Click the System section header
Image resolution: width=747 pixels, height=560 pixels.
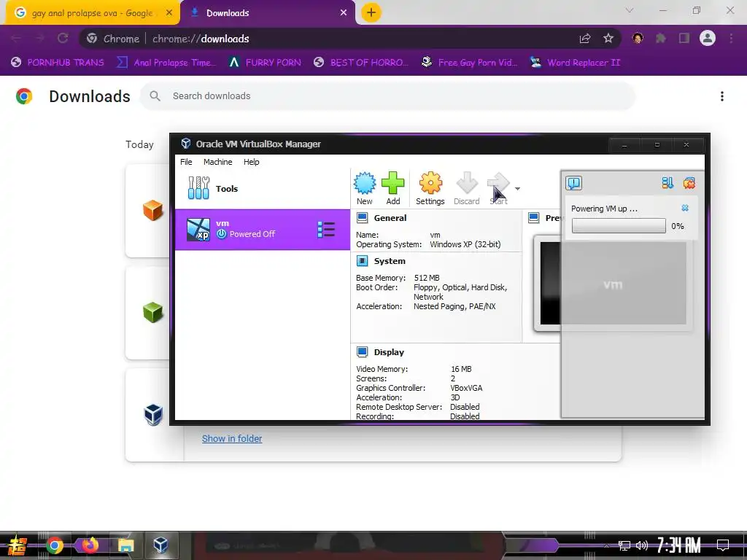390,261
